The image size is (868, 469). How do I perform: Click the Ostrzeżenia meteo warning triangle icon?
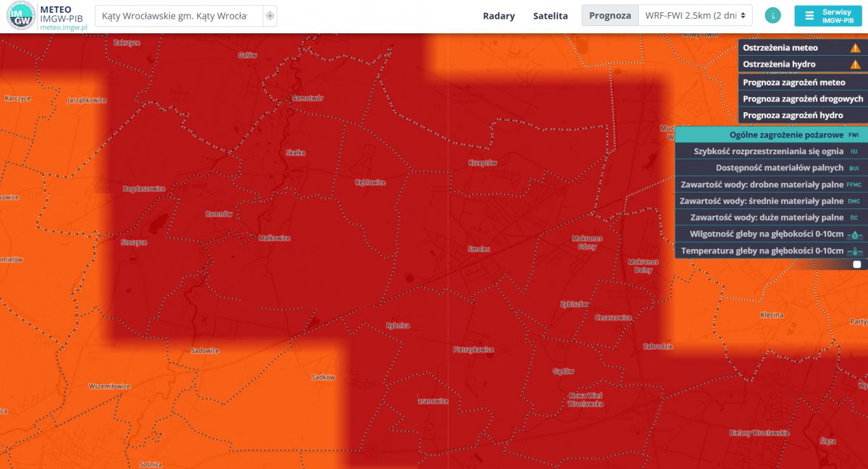[x=856, y=48]
